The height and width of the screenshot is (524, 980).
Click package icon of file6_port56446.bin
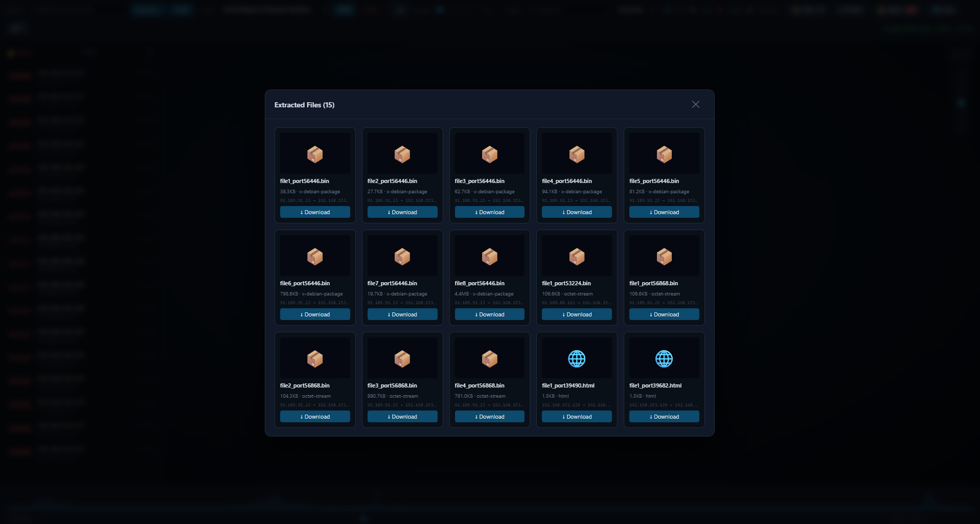(x=315, y=257)
